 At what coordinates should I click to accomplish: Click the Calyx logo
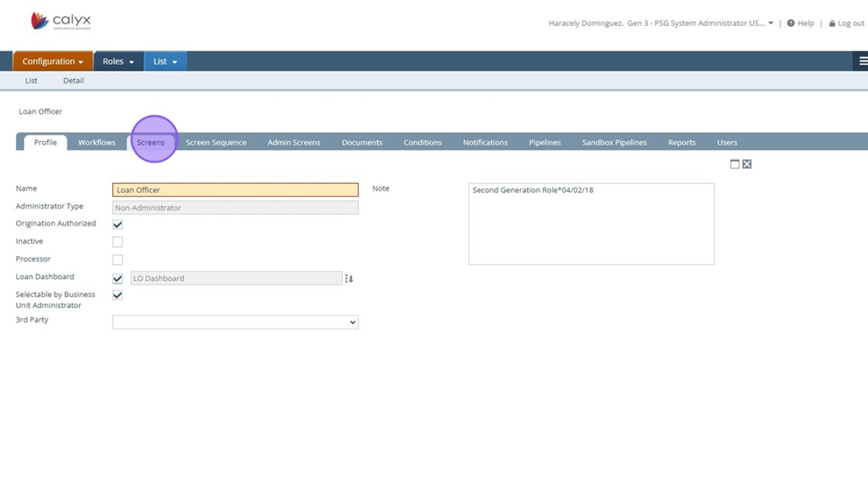pyautogui.click(x=60, y=21)
